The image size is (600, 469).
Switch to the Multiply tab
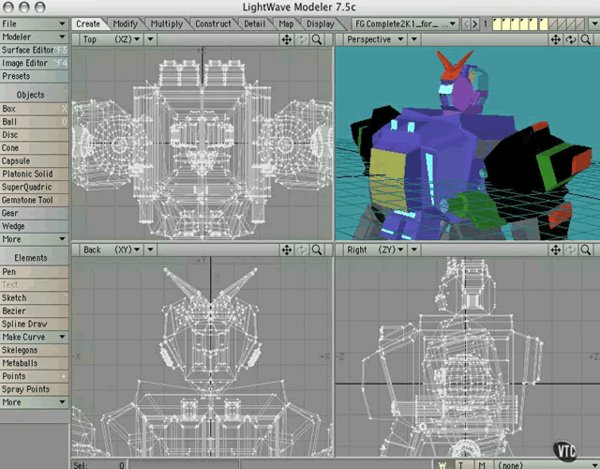pos(166,24)
